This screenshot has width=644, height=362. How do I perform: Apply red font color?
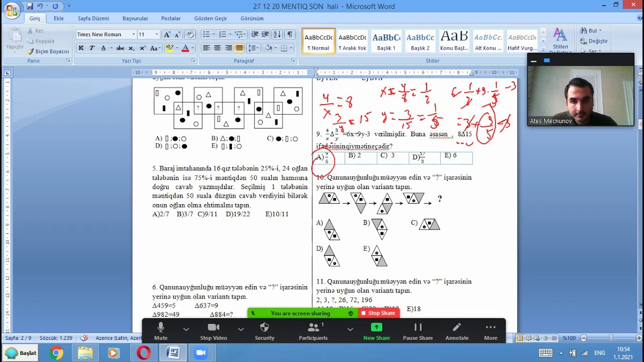click(x=185, y=48)
